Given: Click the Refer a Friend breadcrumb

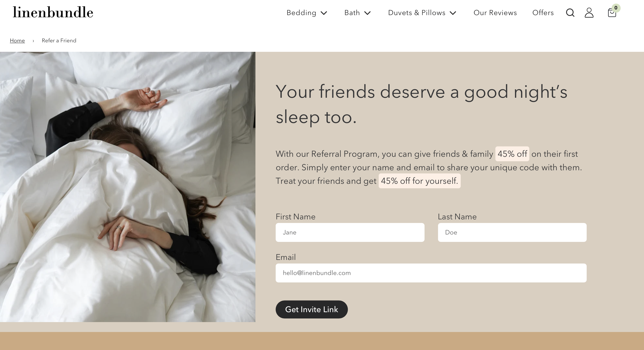Looking at the screenshot, I should point(59,41).
